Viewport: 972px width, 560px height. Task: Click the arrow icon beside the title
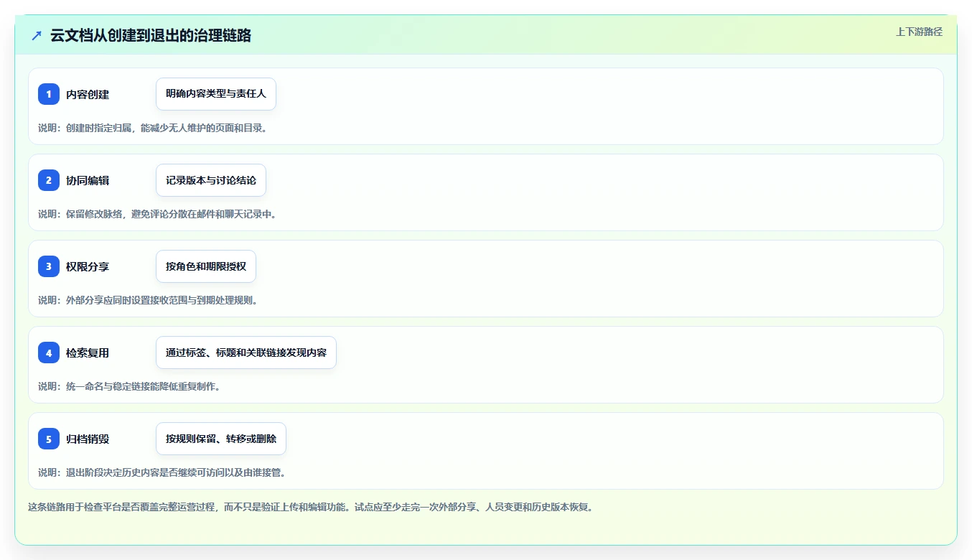(x=37, y=35)
